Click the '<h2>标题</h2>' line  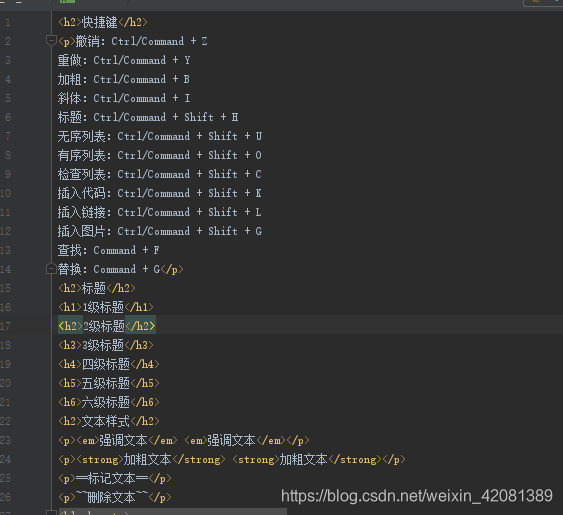pos(97,288)
